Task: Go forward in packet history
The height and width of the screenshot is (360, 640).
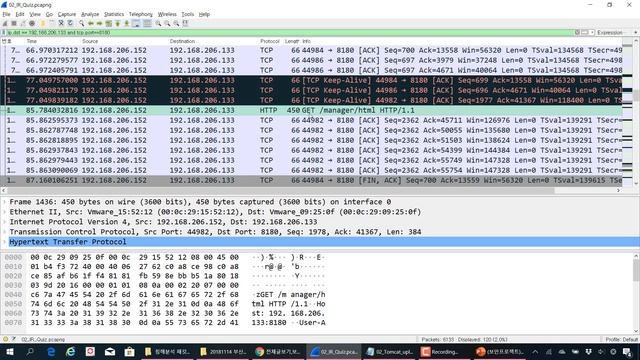Action: pos(99,23)
